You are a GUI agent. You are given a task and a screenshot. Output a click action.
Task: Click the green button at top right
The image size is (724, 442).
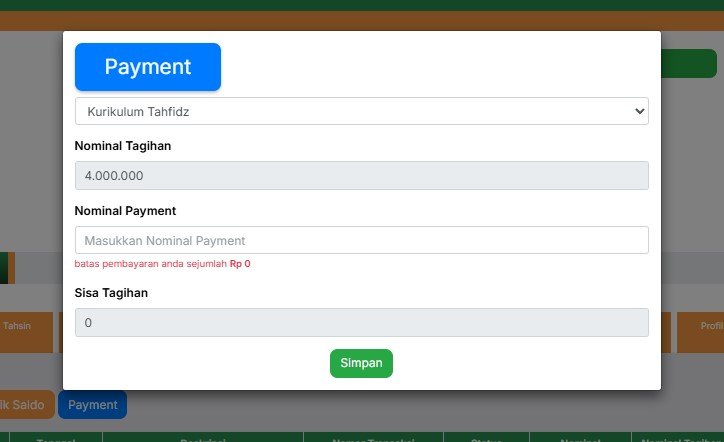[x=688, y=63]
